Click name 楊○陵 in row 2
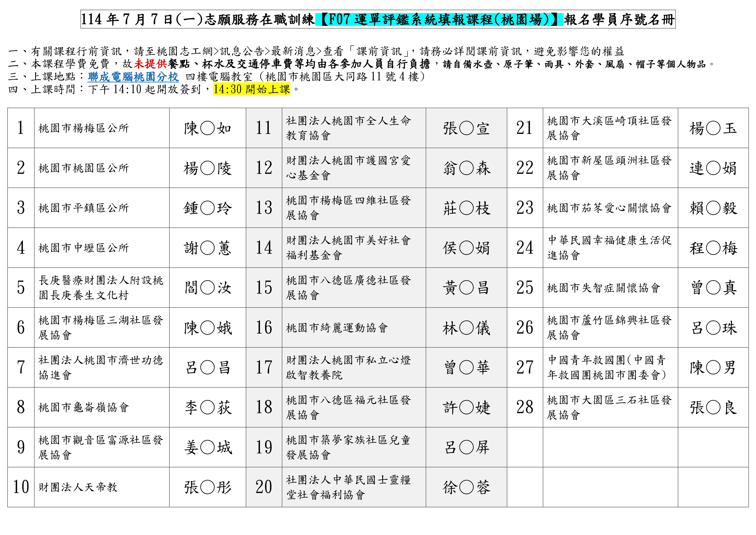The height and width of the screenshot is (535, 756). (x=208, y=168)
